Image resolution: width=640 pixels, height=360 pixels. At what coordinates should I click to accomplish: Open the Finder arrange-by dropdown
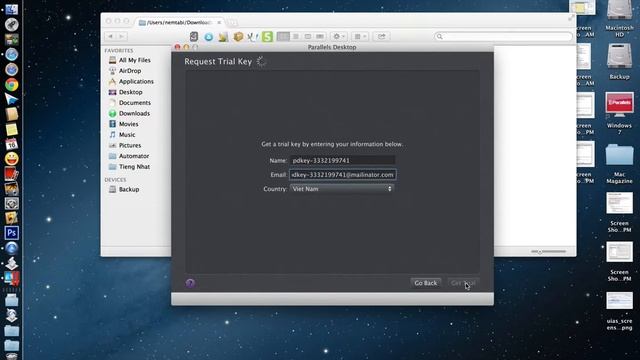[x=360, y=36]
